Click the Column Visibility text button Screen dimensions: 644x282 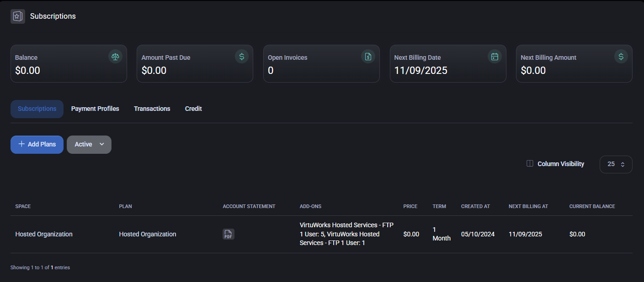561,164
